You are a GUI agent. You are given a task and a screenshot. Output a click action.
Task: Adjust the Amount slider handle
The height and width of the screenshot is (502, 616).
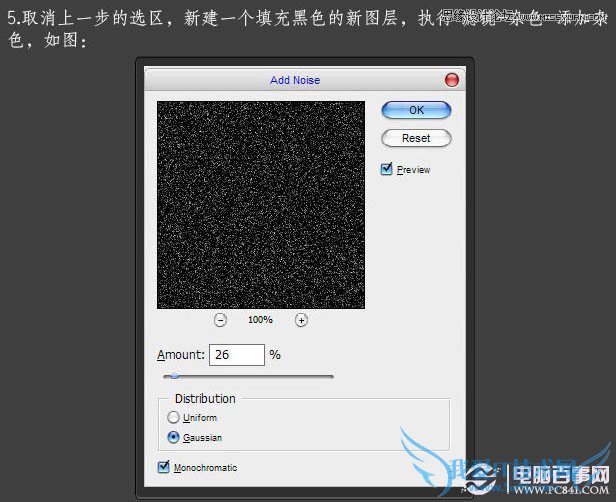[x=174, y=376]
